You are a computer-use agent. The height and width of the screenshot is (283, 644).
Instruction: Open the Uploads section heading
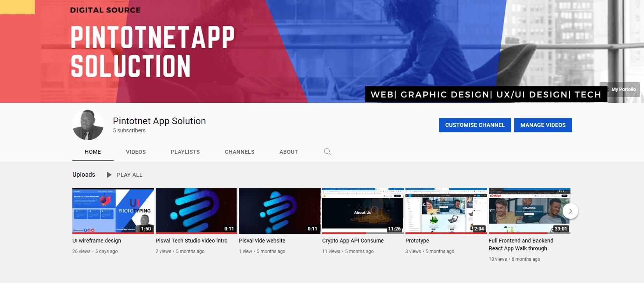(x=84, y=174)
